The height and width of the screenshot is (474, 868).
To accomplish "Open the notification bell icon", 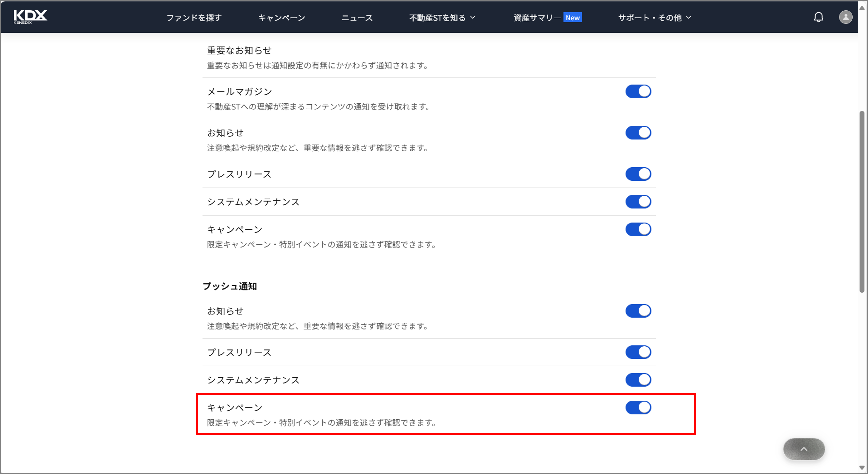I will click(x=818, y=17).
